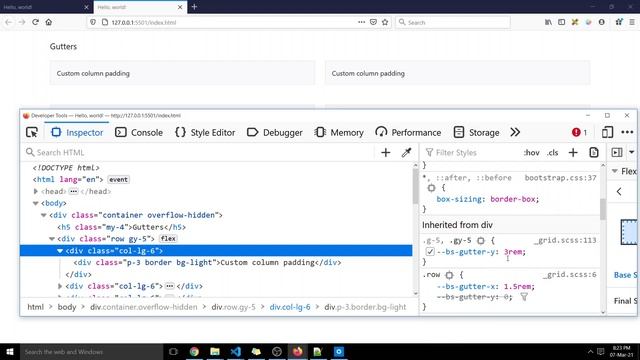The image size is (640, 360).
Task: Expand the head element node
Action: tap(36, 191)
